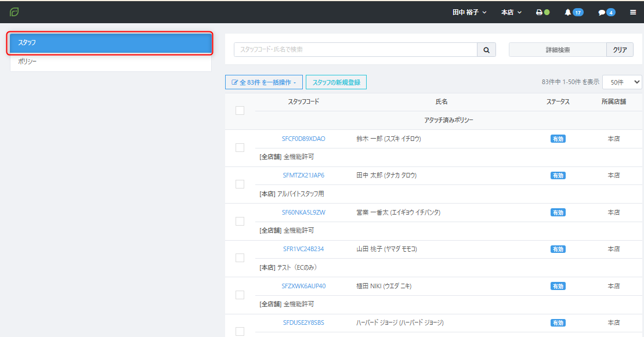Click policy [本店] アルバイトスタッフ用

(x=292, y=194)
